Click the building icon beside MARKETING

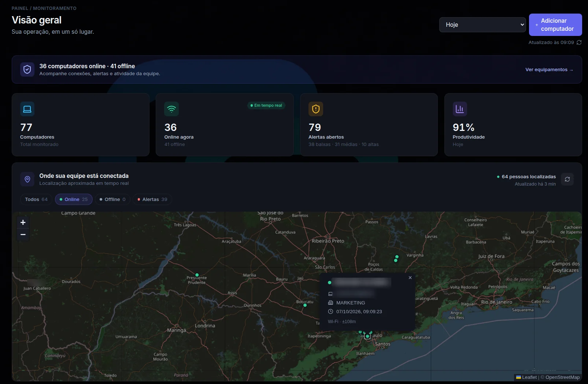pos(330,303)
